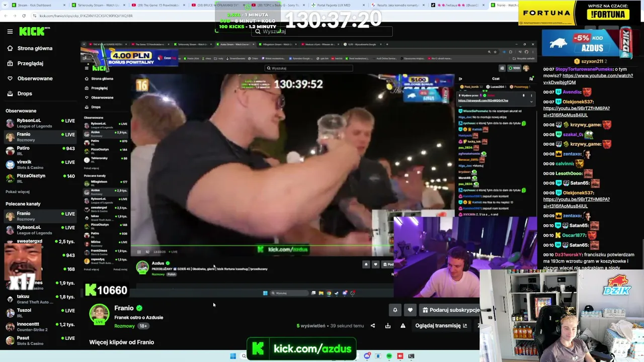Image resolution: width=644 pixels, height=362 pixels.
Task: Click chat username LesothOooo
Action: 569,173
